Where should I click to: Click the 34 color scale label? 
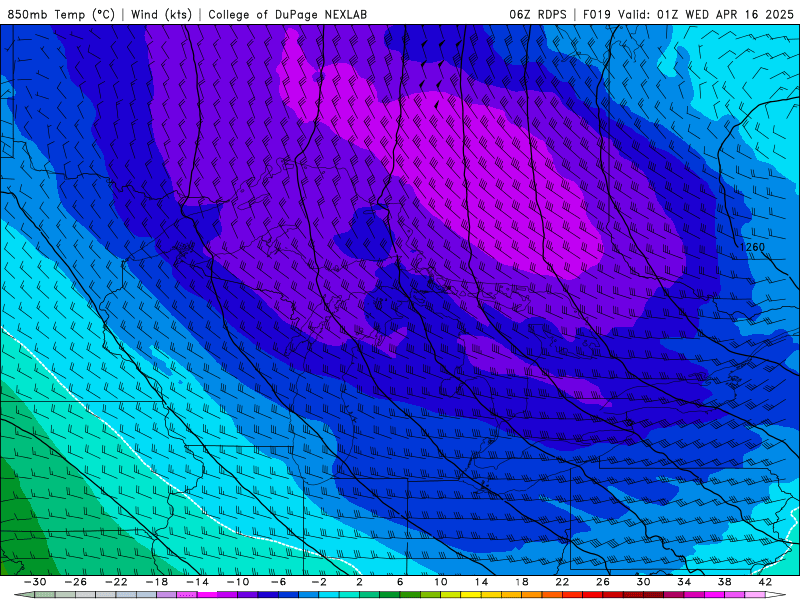684,582
